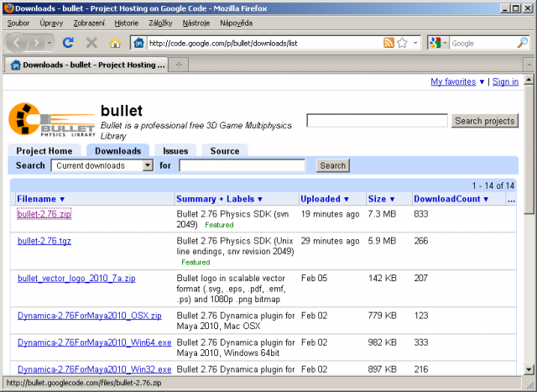Open the Uploaded column sort menu
Screen dimensions: 537x392
tap(347, 199)
